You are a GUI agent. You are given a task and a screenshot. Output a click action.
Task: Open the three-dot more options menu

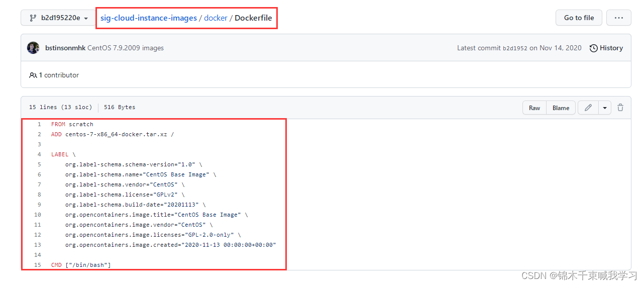[618, 18]
